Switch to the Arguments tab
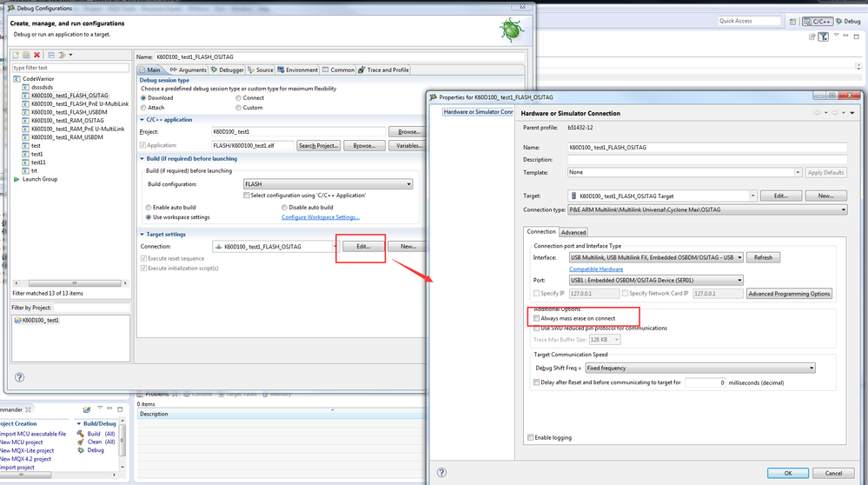Viewport: 868px width, 485px height. [x=189, y=70]
